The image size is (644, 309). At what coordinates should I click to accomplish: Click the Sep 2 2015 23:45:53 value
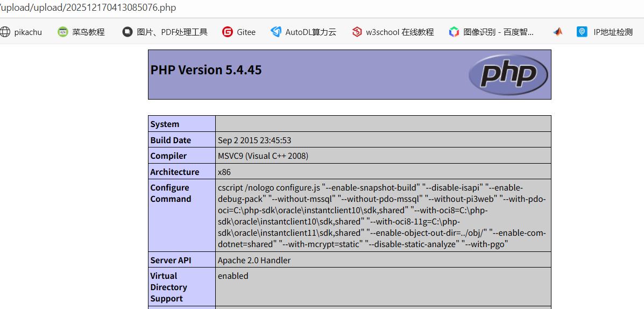coord(254,140)
